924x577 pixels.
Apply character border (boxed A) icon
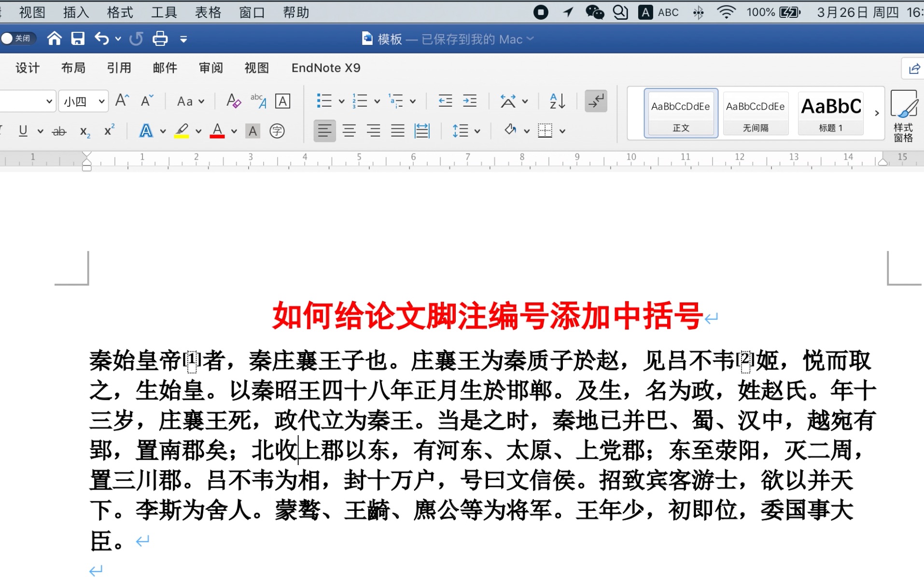(282, 101)
